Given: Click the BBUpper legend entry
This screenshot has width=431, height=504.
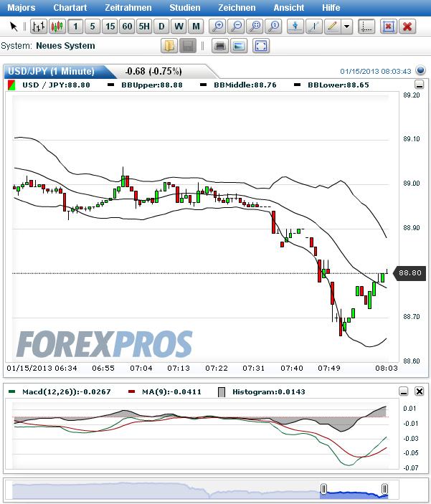Looking at the screenshot, I should (x=145, y=85).
